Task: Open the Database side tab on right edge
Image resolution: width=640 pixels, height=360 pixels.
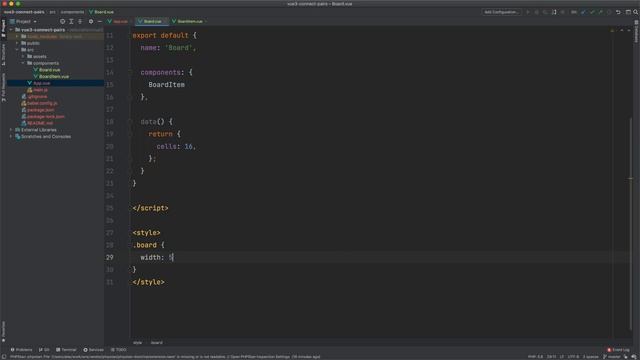Action: pos(636,31)
